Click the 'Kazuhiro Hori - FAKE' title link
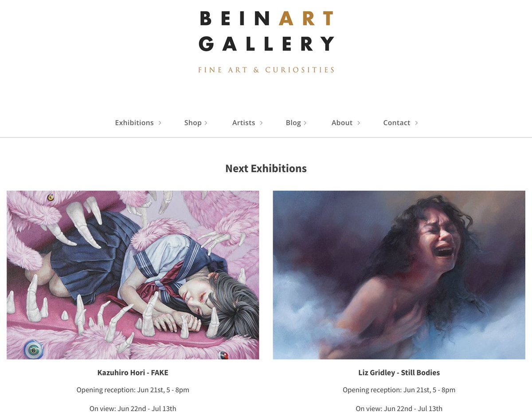 point(133,373)
